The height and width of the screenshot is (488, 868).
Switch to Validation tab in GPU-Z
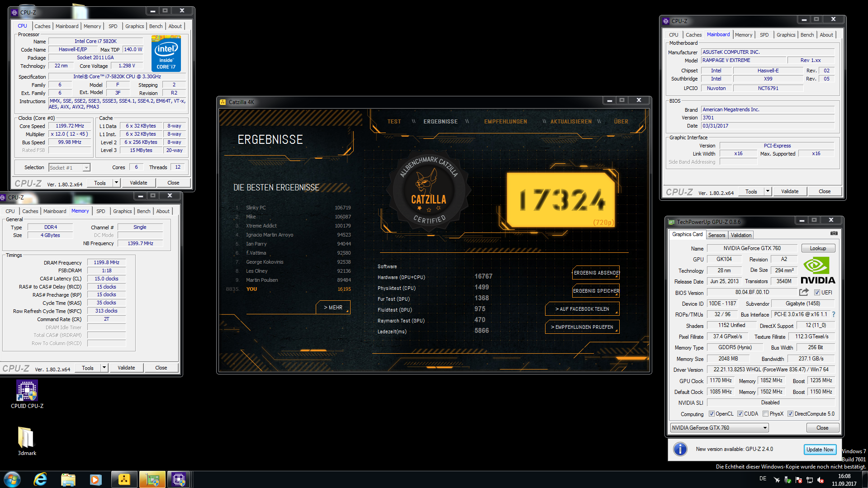click(741, 235)
